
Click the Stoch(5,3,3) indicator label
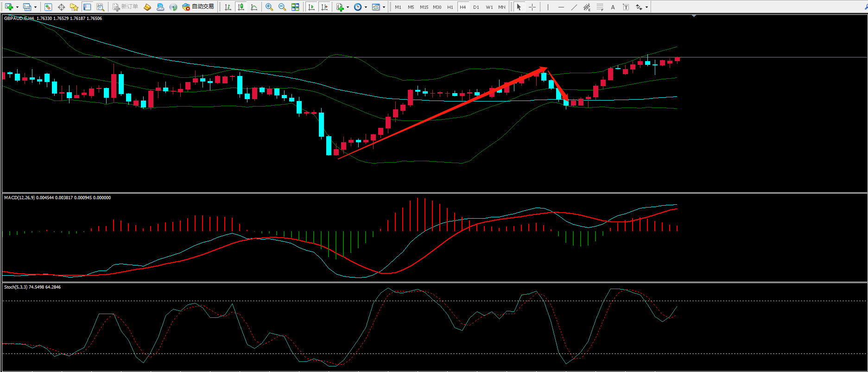pyautogui.click(x=16, y=287)
